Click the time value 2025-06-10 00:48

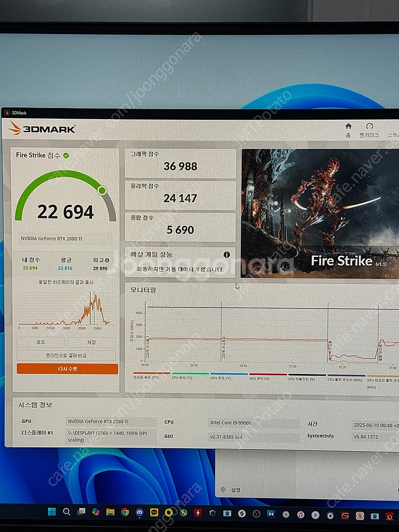376,425
